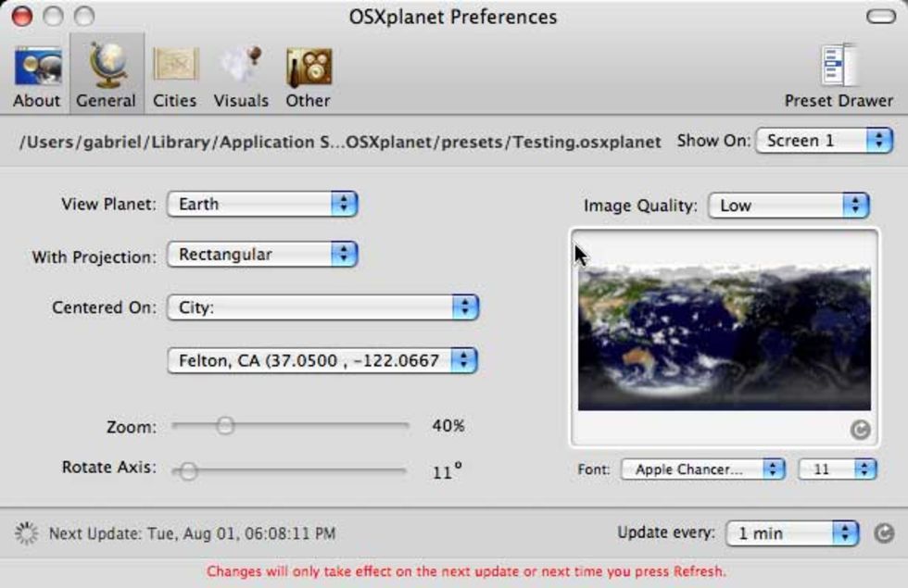Screen dimensions: 908x588
Task: Change the font size 11 dropdown
Action: [837, 469]
